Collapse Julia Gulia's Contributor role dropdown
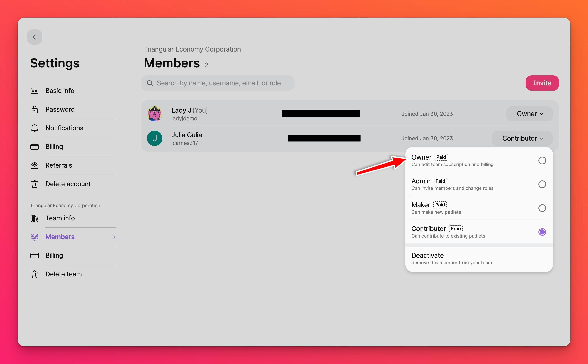The height and width of the screenshot is (364, 588). 522,138
